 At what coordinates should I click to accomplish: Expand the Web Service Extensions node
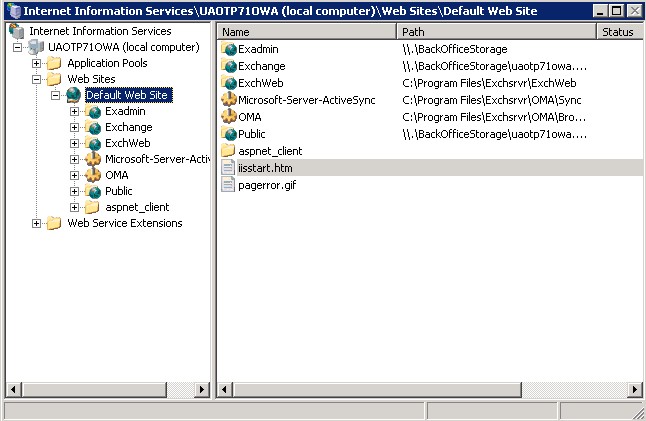coord(37,224)
